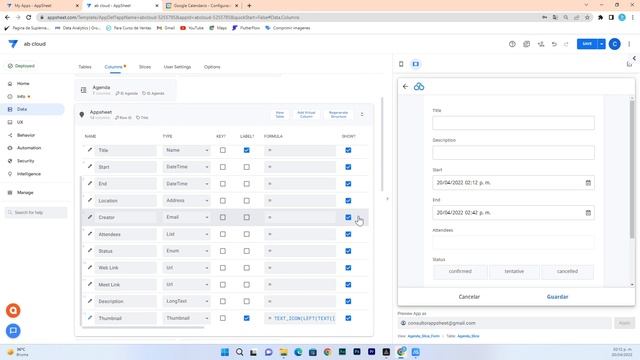Click the Title input field in preview

point(513,123)
